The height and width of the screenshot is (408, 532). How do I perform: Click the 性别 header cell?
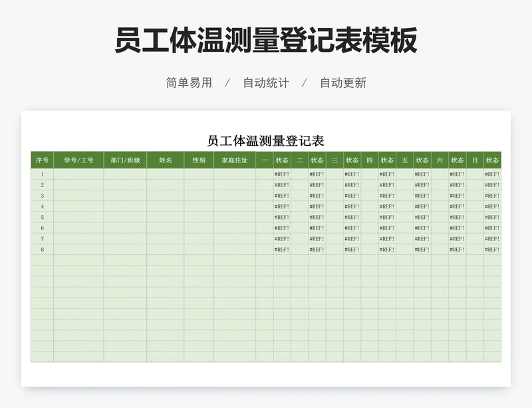point(197,160)
